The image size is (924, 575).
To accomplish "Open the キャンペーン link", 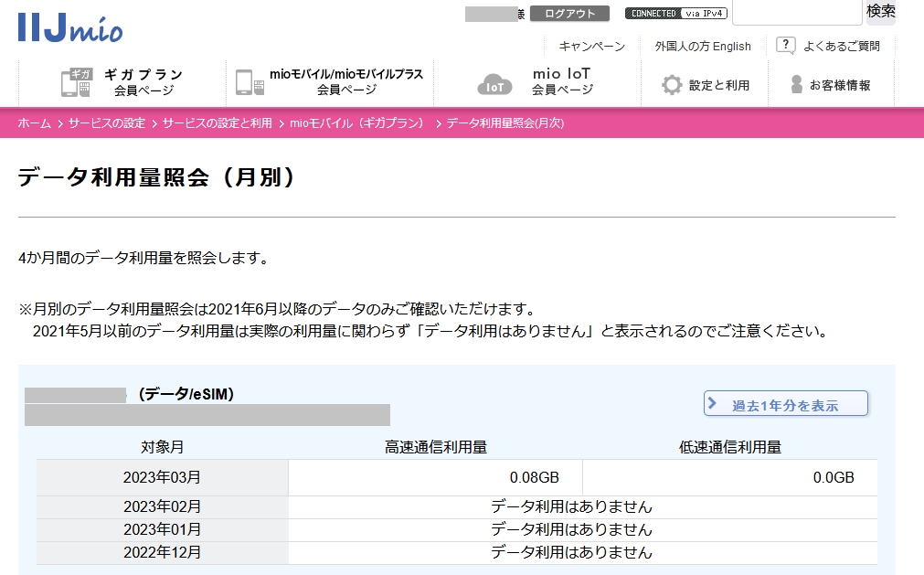I will pyautogui.click(x=591, y=46).
